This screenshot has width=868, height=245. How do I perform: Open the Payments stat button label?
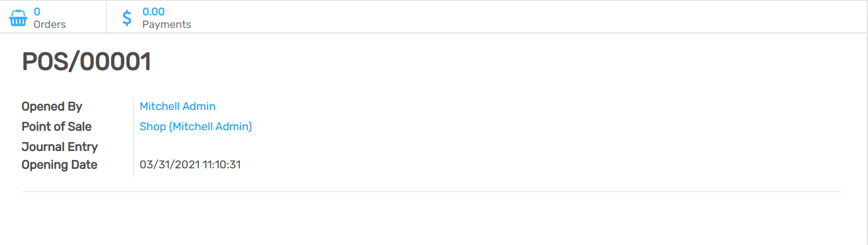click(x=166, y=24)
